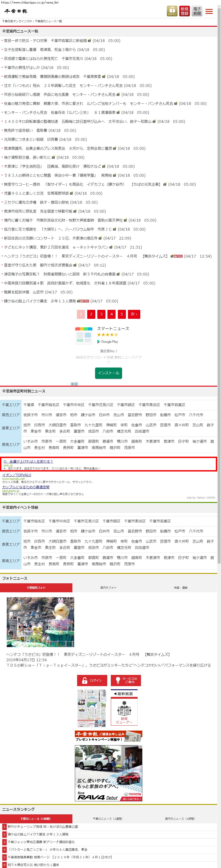
Task: Click the Toyota RAV4 advertisement banner
Action: (x=108, y=773)
